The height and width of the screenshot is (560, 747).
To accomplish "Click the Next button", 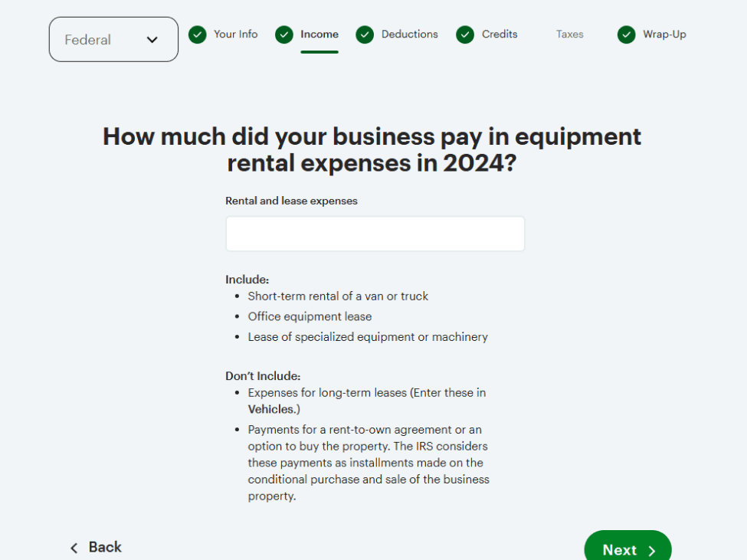I will click(628, 547).
